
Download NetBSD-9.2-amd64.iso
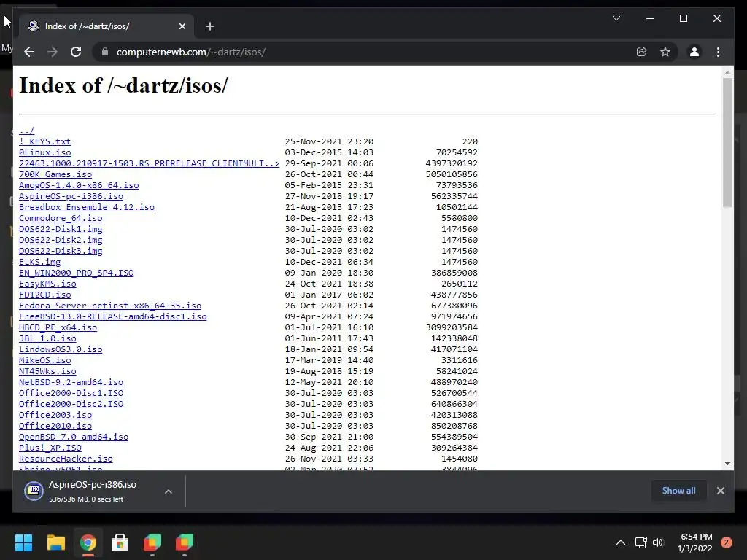pyautogui.click(x=71, y=382)
